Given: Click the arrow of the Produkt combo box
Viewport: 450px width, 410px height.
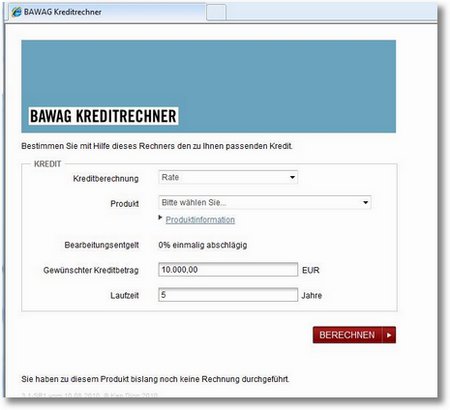Looking at the screenshot, I should click(366, 202).
